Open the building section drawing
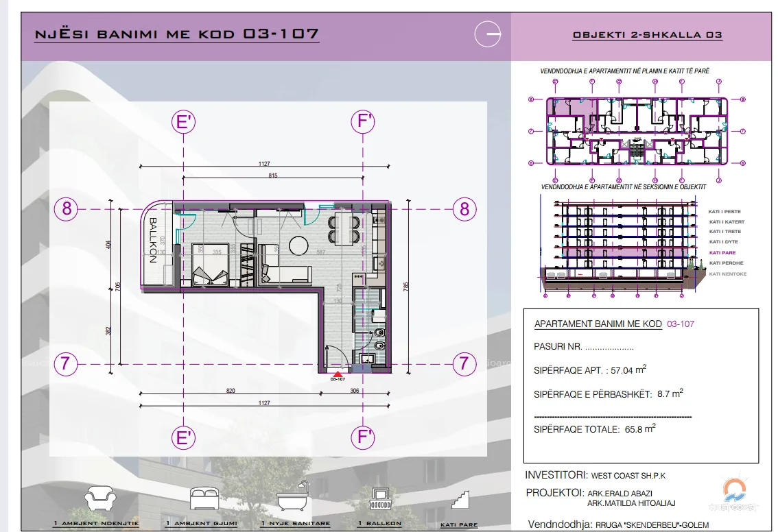Viewport: 778px width, 532px height. point(623,245)
